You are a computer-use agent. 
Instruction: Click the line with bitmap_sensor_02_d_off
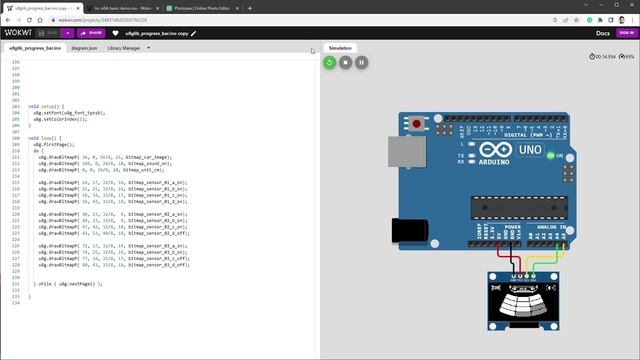tap(114, 233)
